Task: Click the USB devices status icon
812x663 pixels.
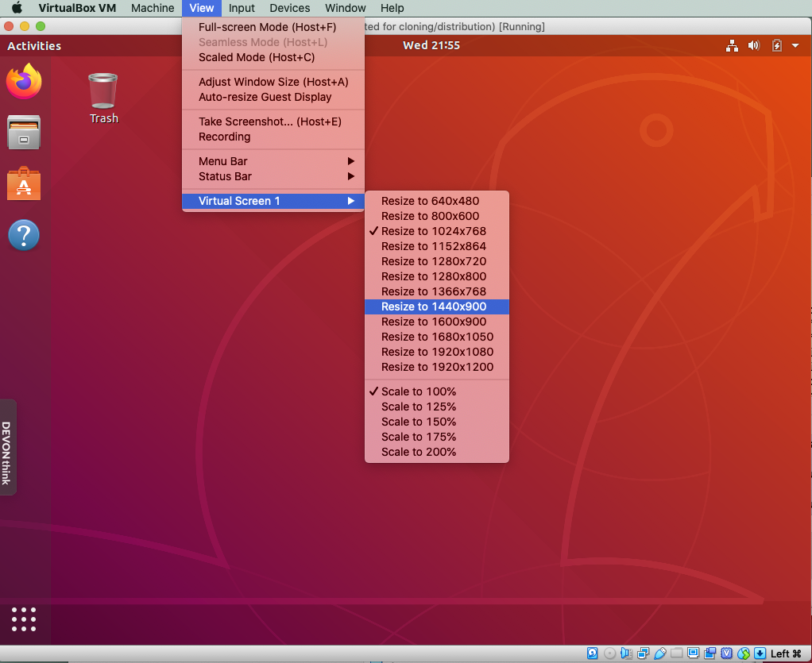Action: click(x=660, y=653)
